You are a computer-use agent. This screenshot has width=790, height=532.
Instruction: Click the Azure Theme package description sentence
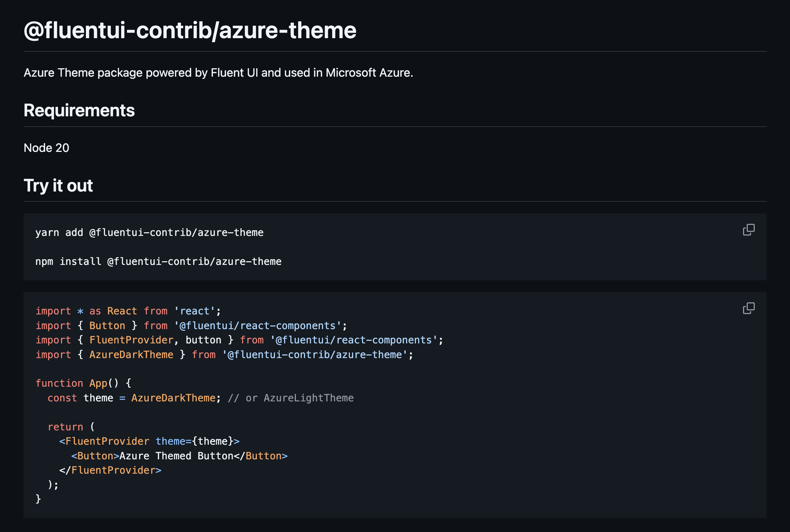tap(218, 73)
